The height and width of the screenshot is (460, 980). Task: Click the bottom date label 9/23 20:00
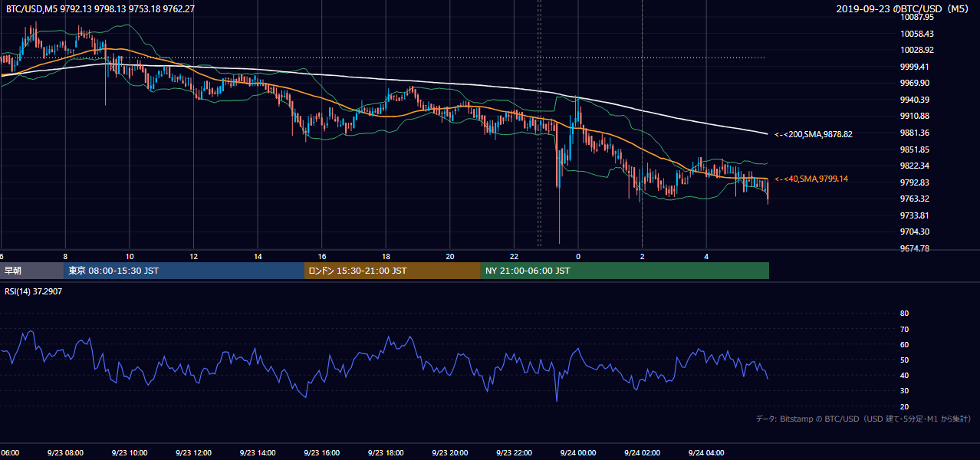(x=449, y=453)
